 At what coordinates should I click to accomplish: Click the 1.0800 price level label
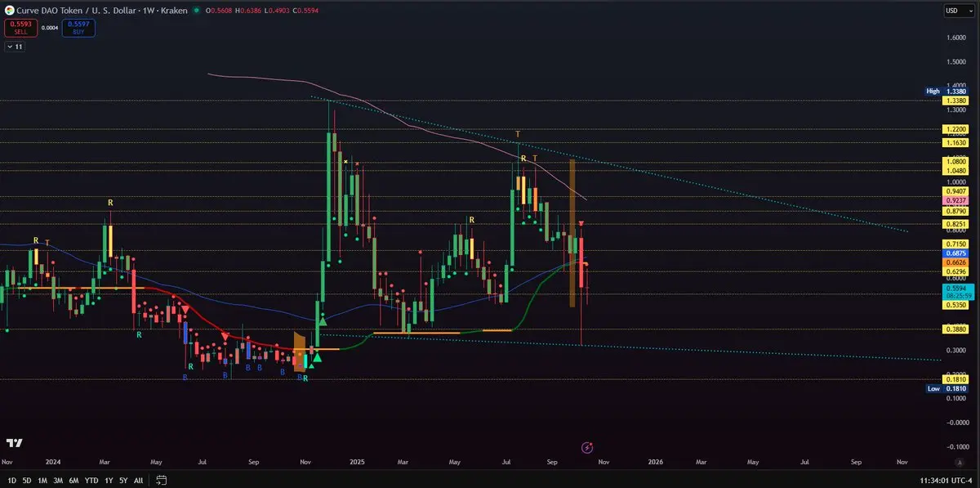[x=956, y=162]
